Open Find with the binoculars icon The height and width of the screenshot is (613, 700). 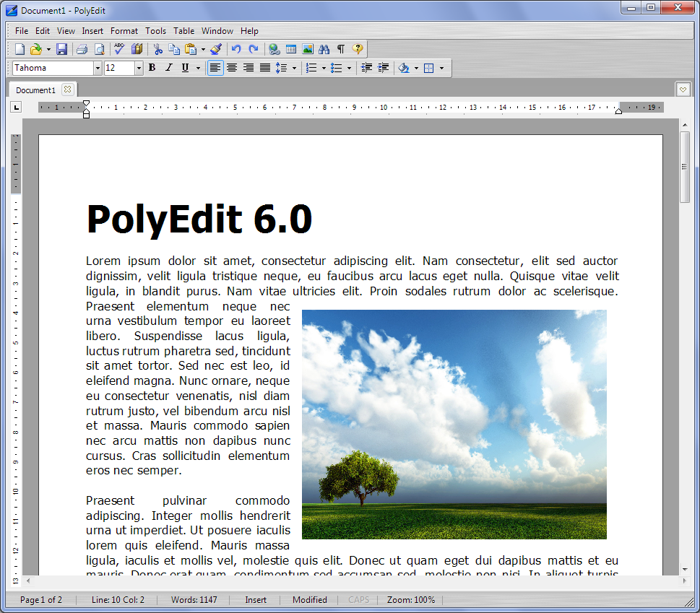[324, 49]
